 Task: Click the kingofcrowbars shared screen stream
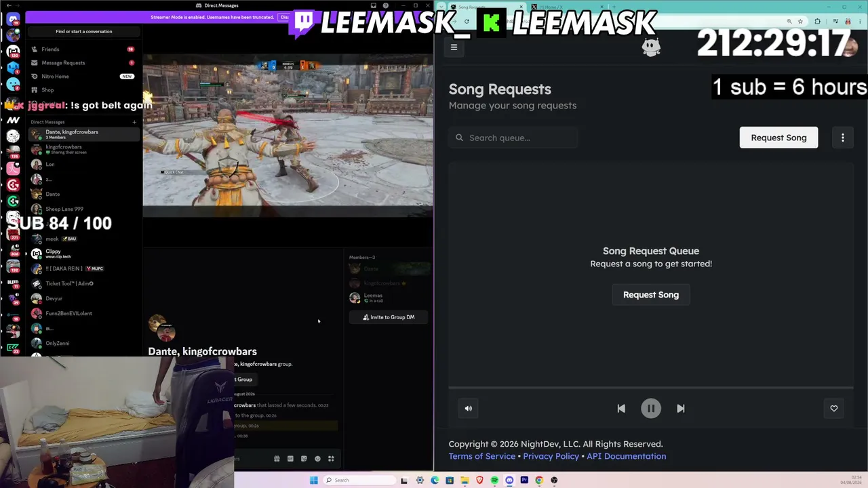point(288,136)
